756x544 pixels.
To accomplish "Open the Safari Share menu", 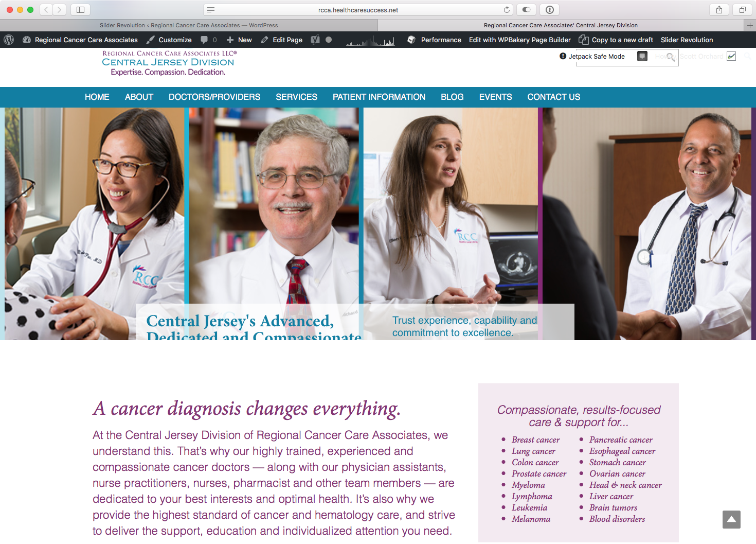I will 719,10.
